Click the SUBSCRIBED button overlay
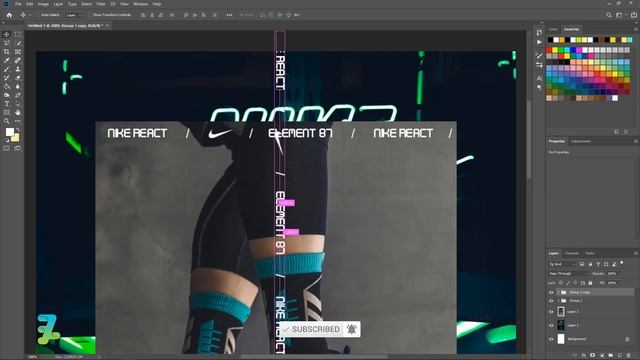This screenshot has height=360, width=640. pyautogui.click(x=311, y=329)
